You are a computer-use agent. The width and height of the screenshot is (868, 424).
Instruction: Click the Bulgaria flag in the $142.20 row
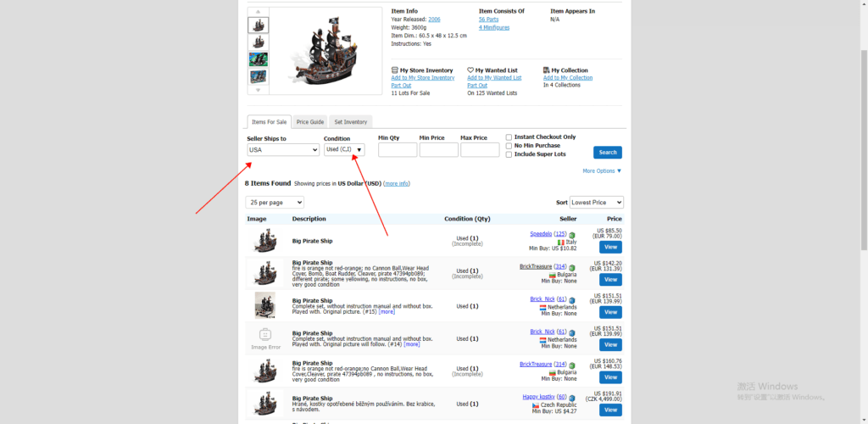pos(553,275)
